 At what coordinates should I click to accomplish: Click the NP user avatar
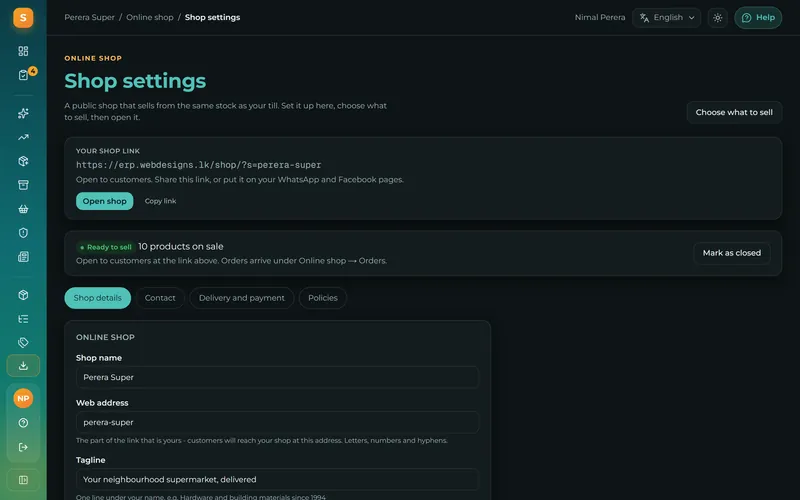coord(23,398)
